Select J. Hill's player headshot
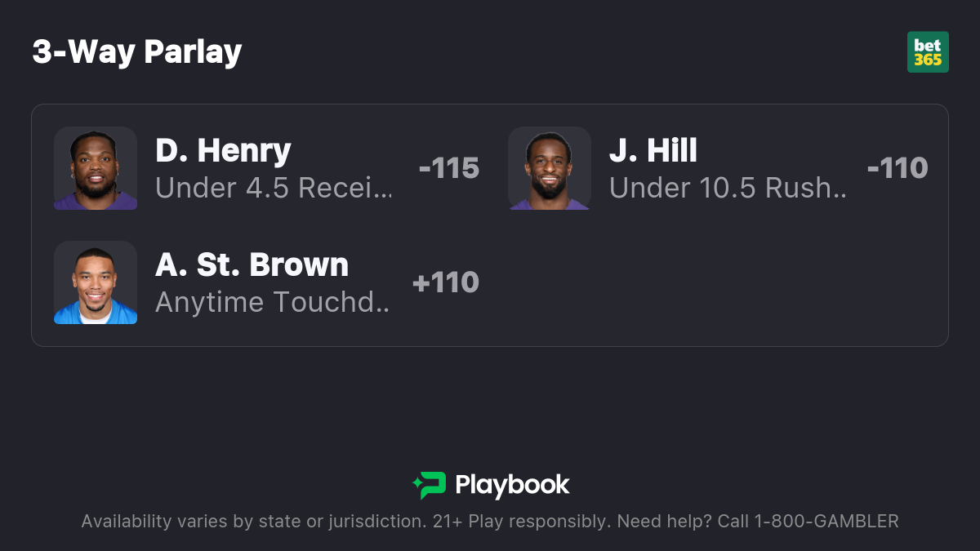 550,168
